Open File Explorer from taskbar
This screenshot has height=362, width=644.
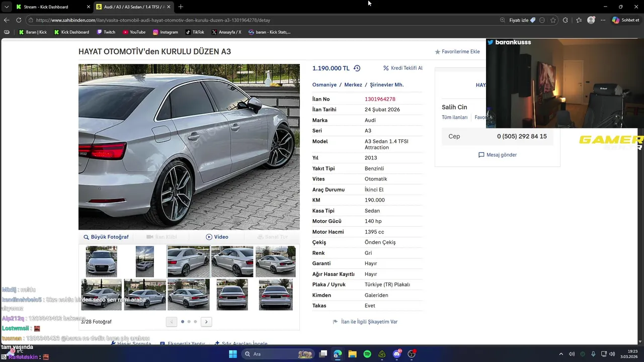353,354
